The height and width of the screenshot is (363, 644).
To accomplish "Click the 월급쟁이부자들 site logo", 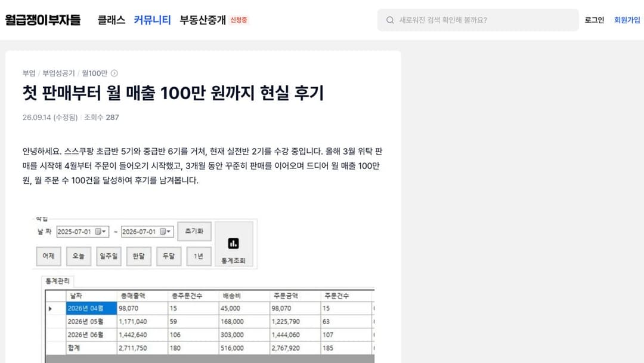I will [43, 20].
